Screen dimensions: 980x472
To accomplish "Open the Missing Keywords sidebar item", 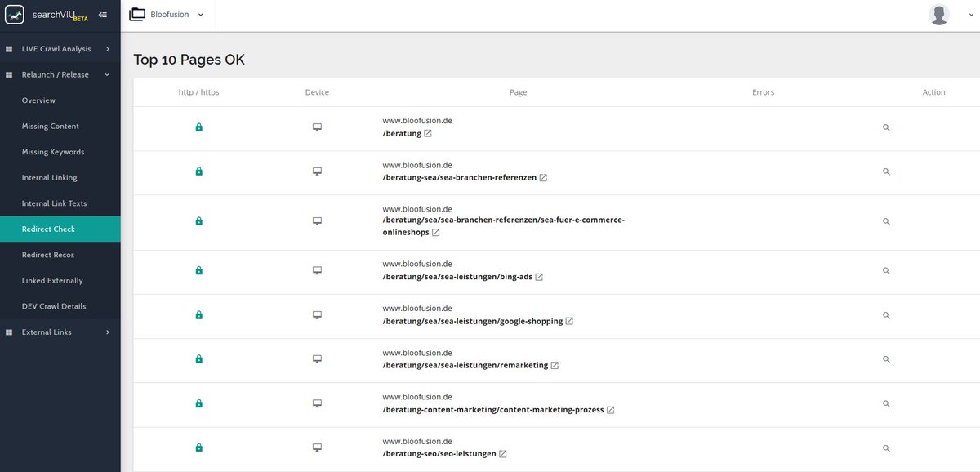I will coord(60,152).
